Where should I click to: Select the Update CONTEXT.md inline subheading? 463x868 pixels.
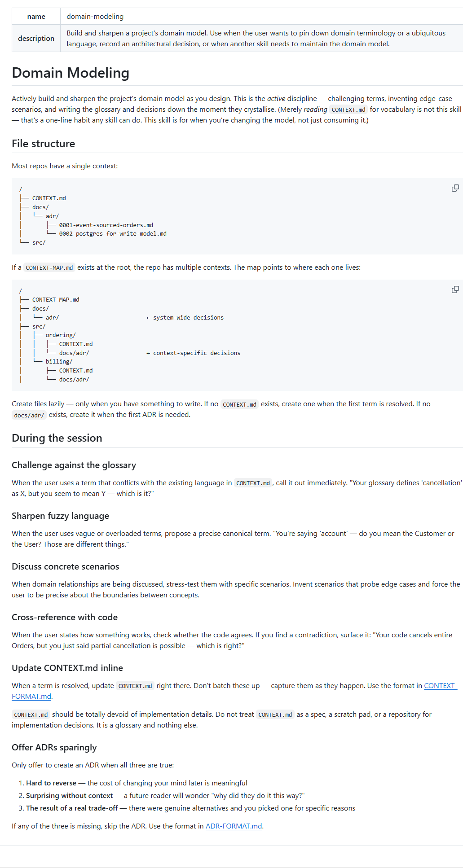coord(67,668)
